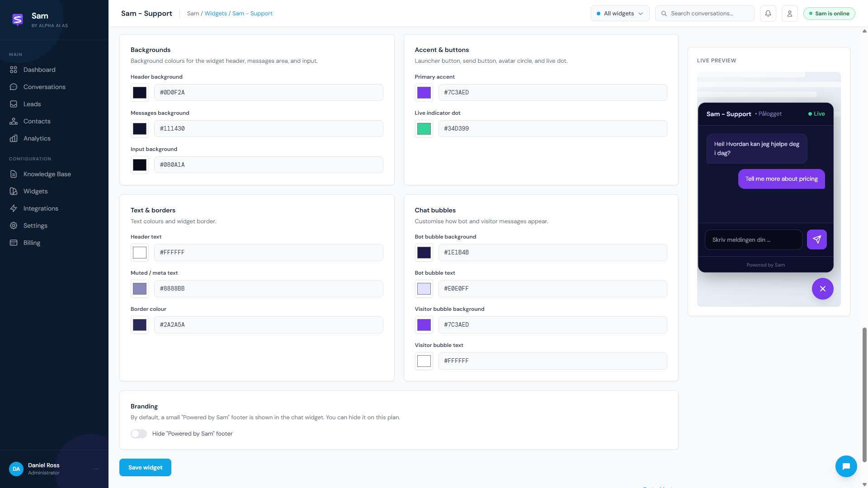Open Bot bubble text color swatch
868x488 pixels.
(x=424, y=289)
